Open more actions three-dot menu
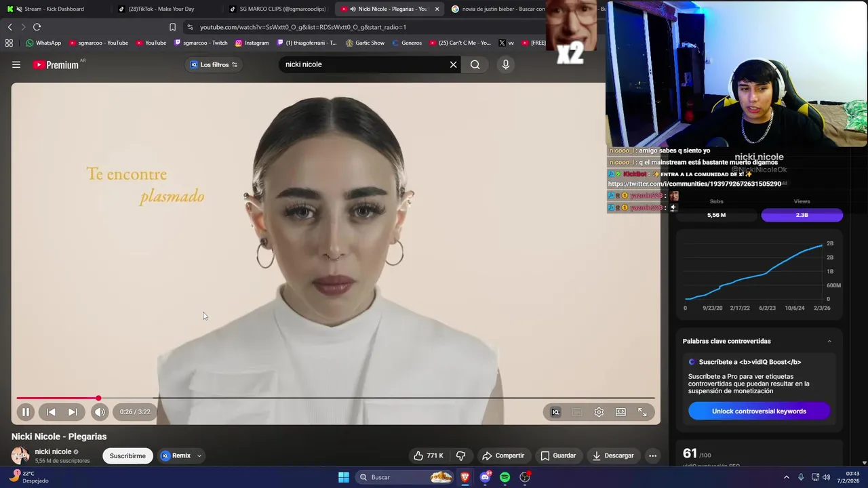This screenshot has height=488, width=868. point(652,455)
